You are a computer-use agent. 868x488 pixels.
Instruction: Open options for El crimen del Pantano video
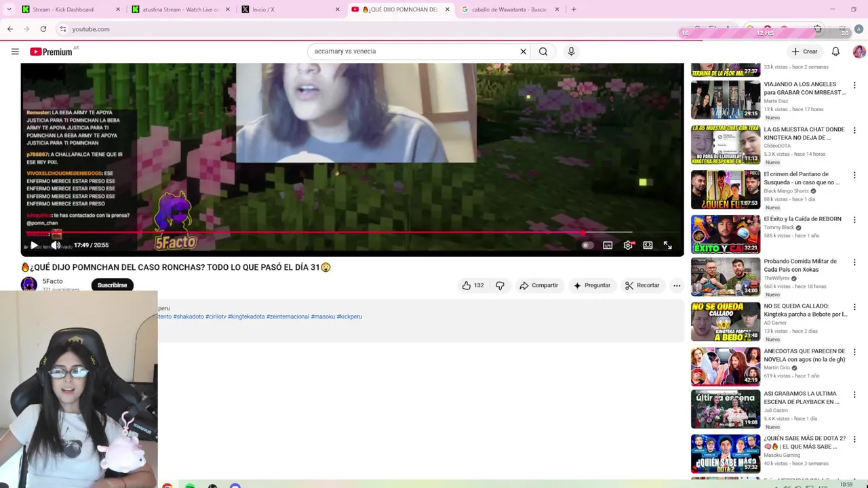(x=854, y=175)
